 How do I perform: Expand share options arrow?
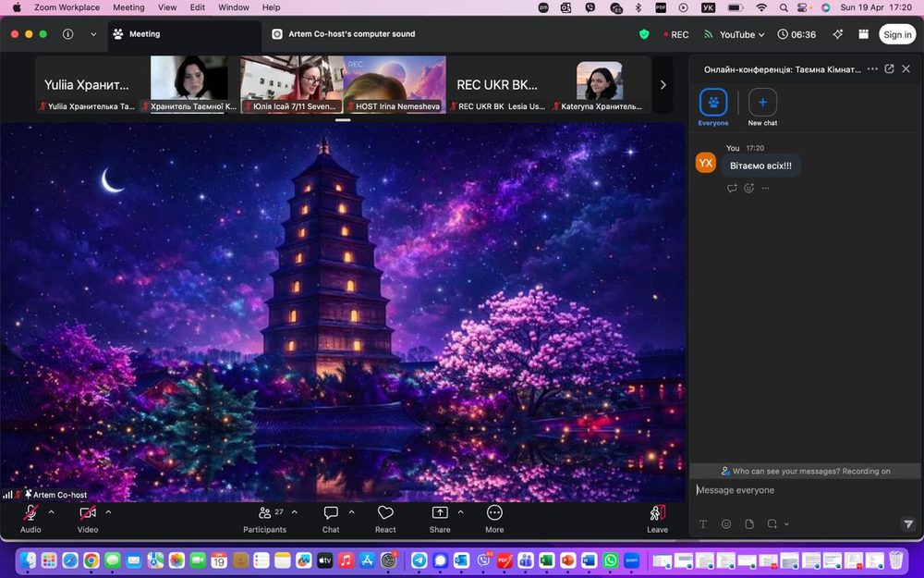pyautogui.click(x=461, y=512)
